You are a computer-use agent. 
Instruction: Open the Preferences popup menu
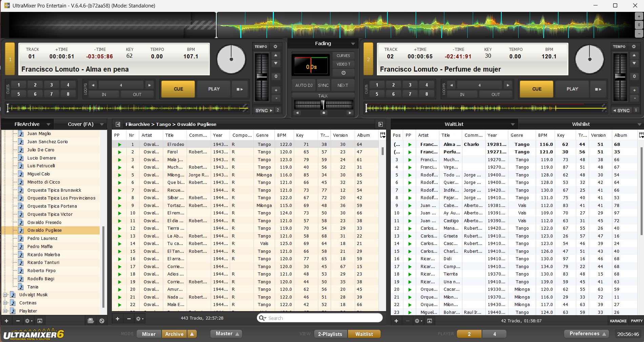pos(586,334)
